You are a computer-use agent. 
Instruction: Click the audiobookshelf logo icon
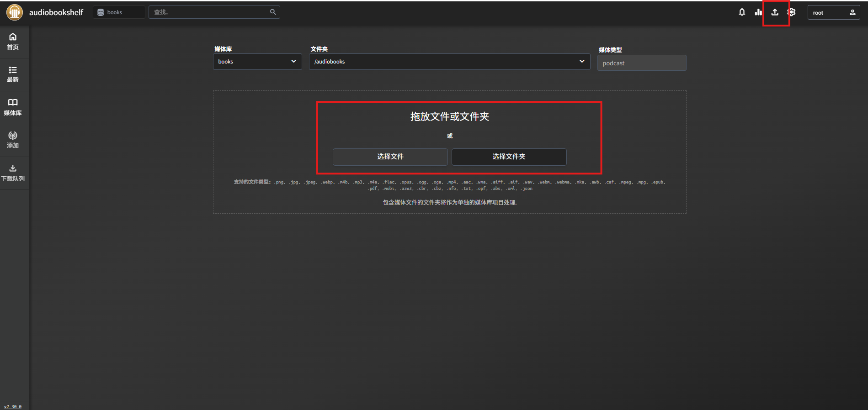coord(15,12)
